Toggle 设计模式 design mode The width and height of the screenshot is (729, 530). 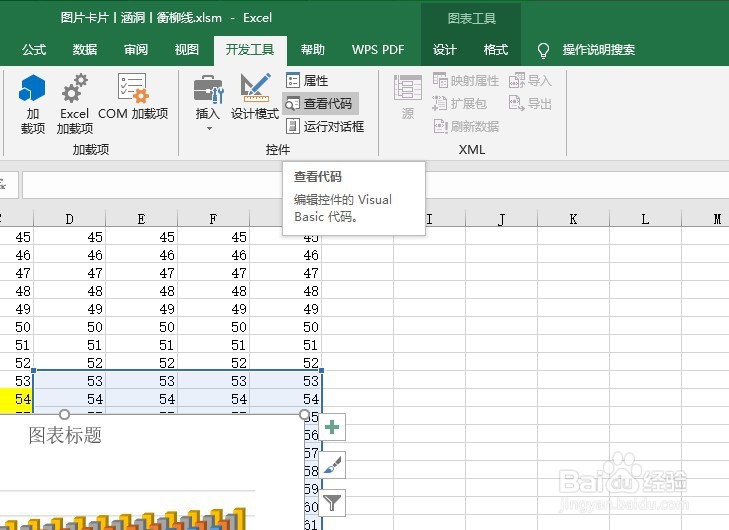coord(255,97)
